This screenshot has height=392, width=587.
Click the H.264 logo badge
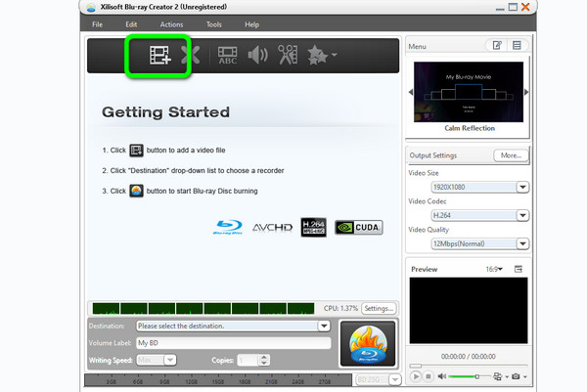point(313,227)
